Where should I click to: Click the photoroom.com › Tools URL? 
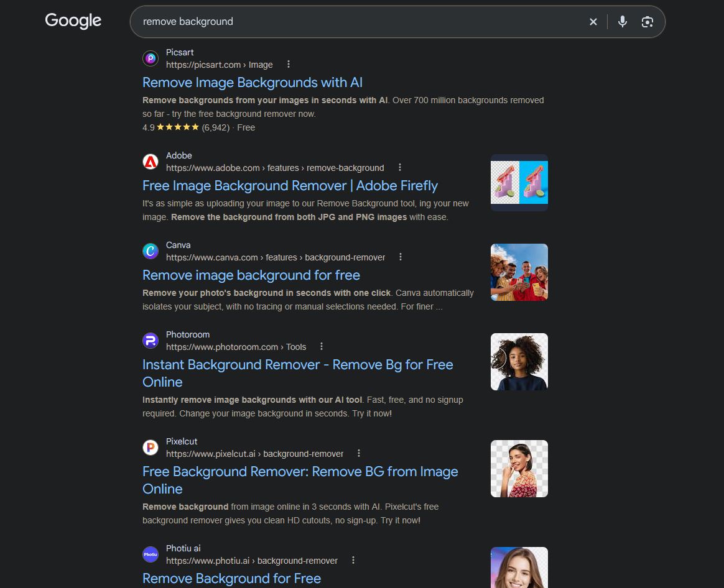click(236, 347)
